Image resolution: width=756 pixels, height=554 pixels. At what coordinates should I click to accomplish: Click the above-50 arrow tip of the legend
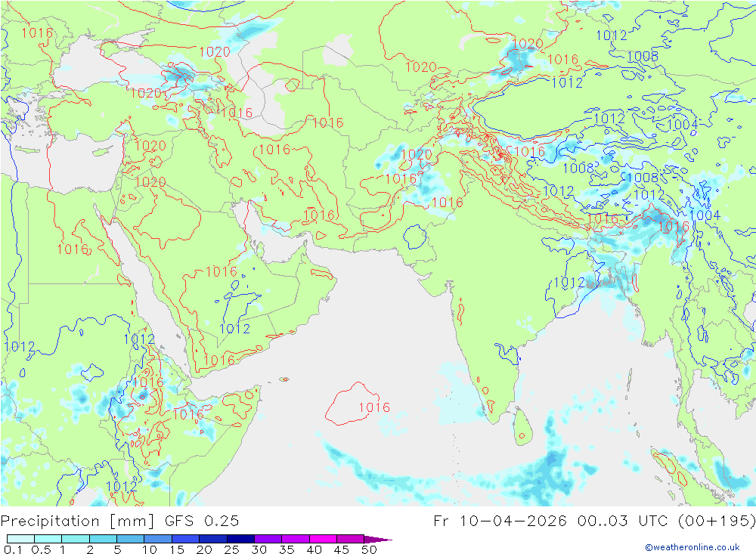point(379,540)
